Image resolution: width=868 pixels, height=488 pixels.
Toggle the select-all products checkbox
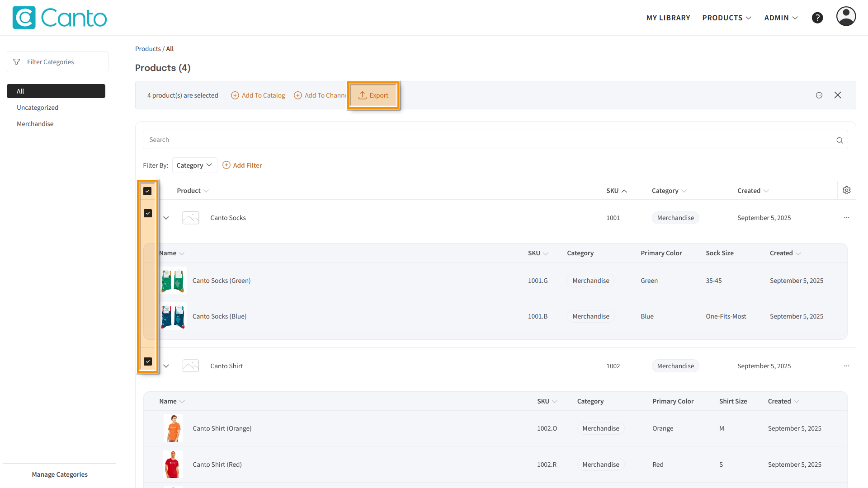147,191
